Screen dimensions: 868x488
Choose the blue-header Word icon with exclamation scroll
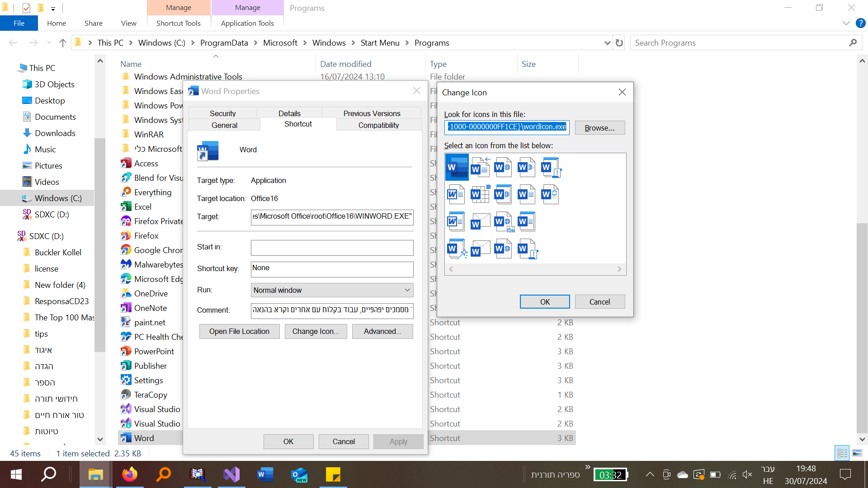(x=551, y=167)
